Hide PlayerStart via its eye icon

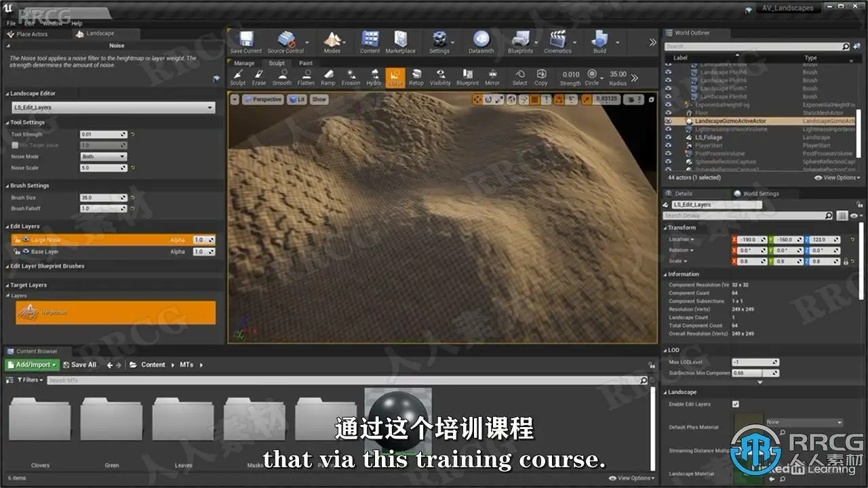(669, 146)
